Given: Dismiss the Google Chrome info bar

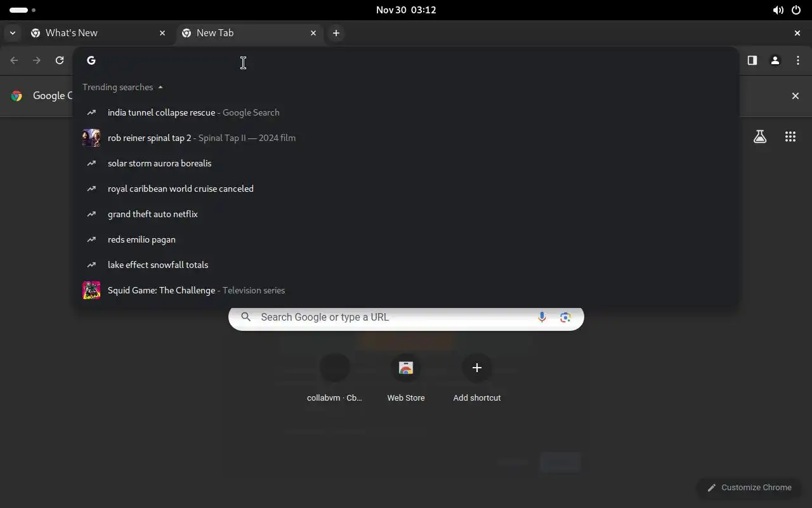Looking at the screenshot, I should tap(796, 96).
